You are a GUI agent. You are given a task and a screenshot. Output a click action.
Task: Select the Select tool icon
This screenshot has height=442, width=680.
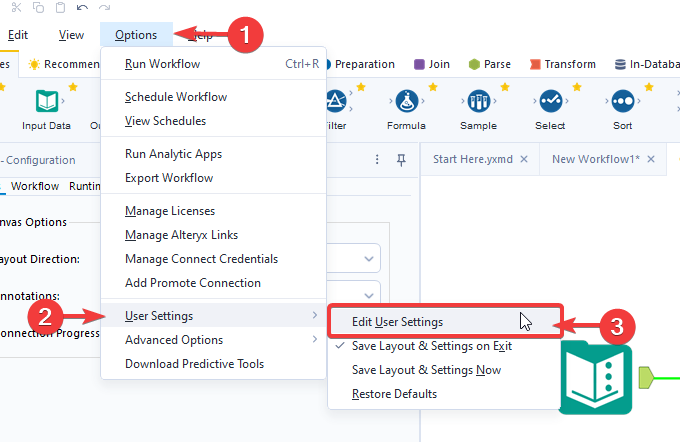551,101
